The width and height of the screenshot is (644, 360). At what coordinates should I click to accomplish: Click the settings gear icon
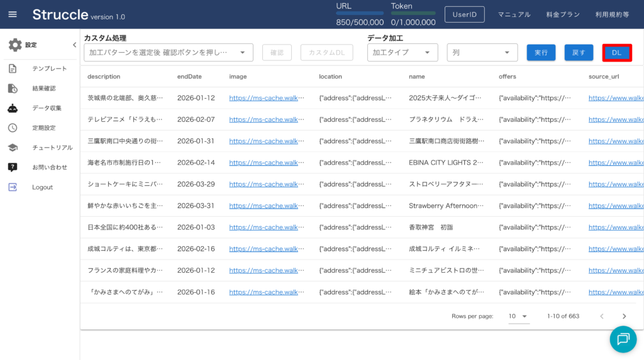pyautogui.click(x=14, y=45)
